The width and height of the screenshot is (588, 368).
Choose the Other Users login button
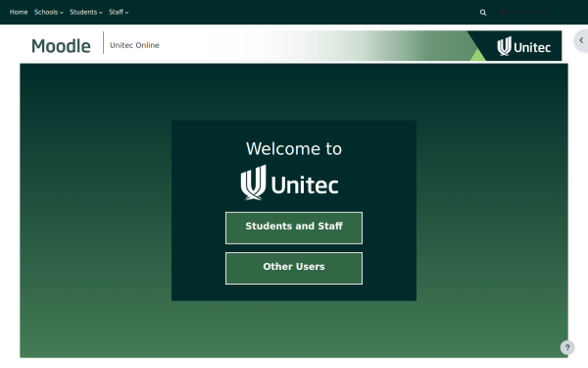click(294, 268)
